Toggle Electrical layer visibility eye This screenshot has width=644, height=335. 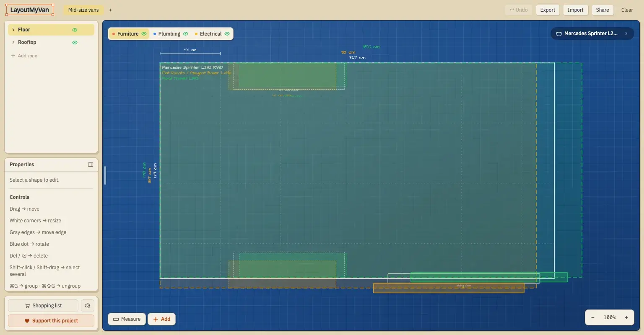click(x=227, y=34)
